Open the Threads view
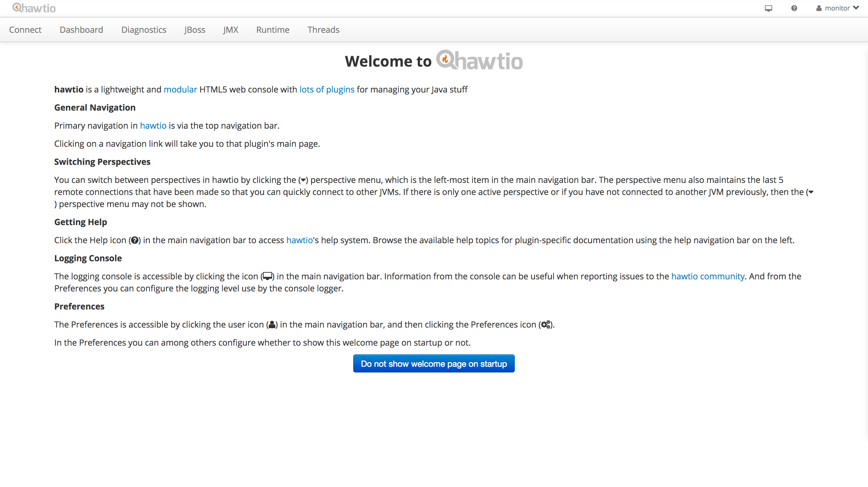This screenshot has height=487, width=868. coord(323,30)
